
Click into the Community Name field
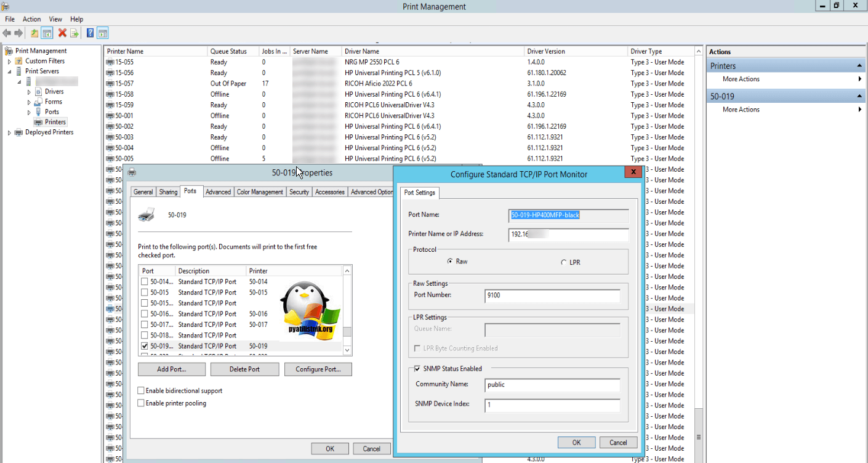coord(552,385)
